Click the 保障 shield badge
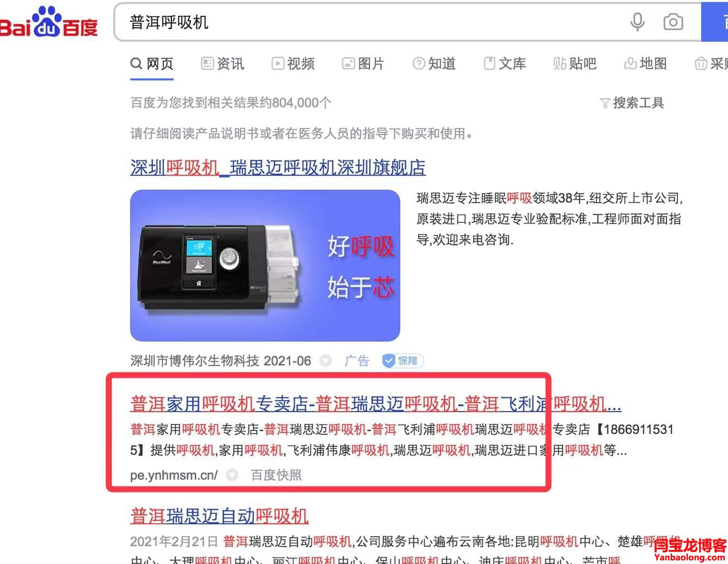The image size is (728, 564). [403, 361]
